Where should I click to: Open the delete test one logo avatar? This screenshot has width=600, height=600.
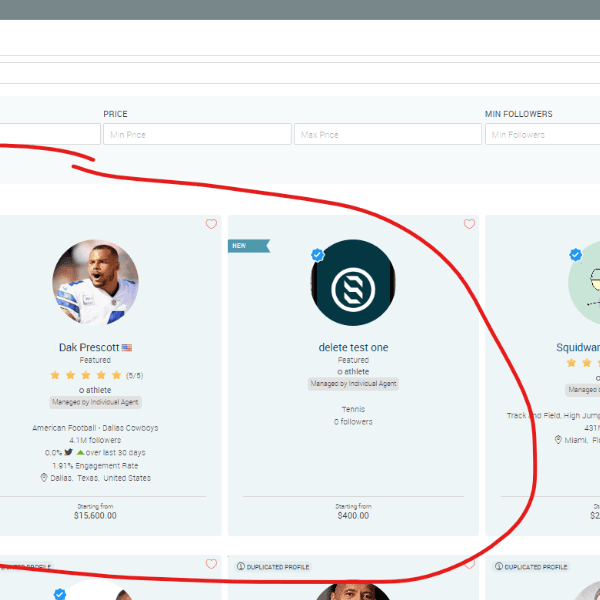point(353,282)
